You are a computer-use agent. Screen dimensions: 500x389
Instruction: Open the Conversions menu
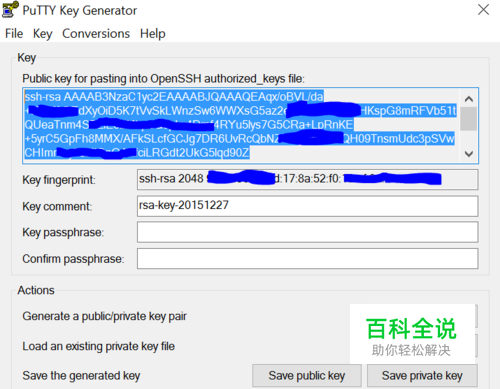(x=96, y=34)
